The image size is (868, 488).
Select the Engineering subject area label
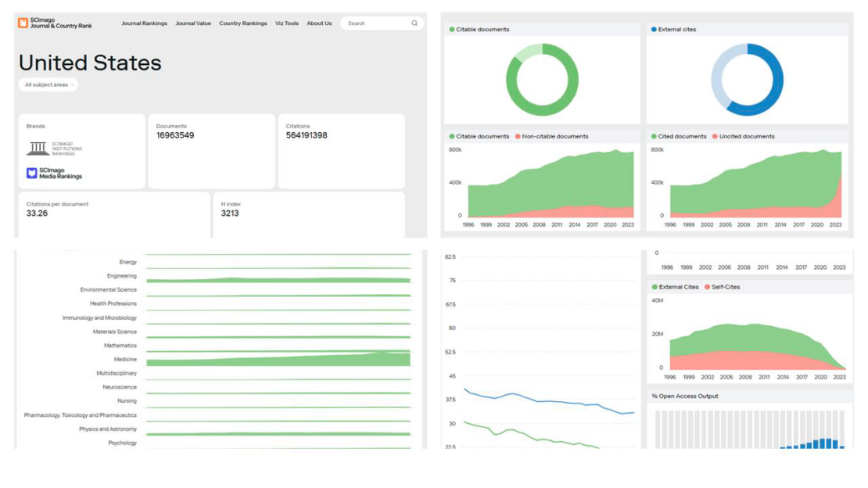pyautogui.click(x=121, y=276)
